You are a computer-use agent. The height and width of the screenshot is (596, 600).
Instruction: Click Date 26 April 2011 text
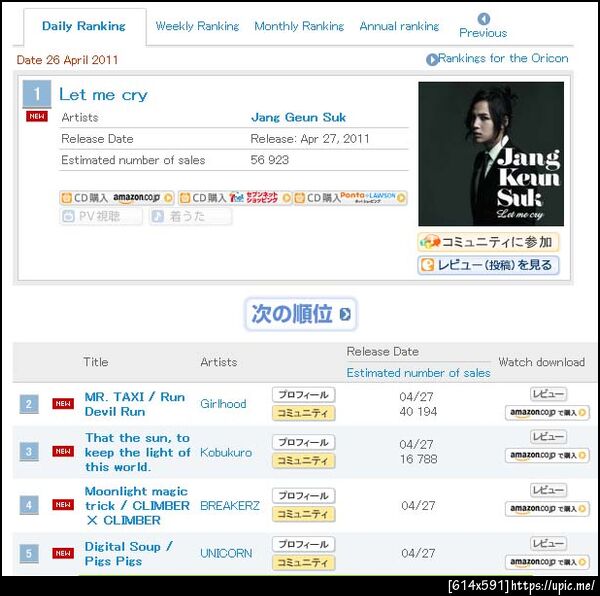pos(67,60)
